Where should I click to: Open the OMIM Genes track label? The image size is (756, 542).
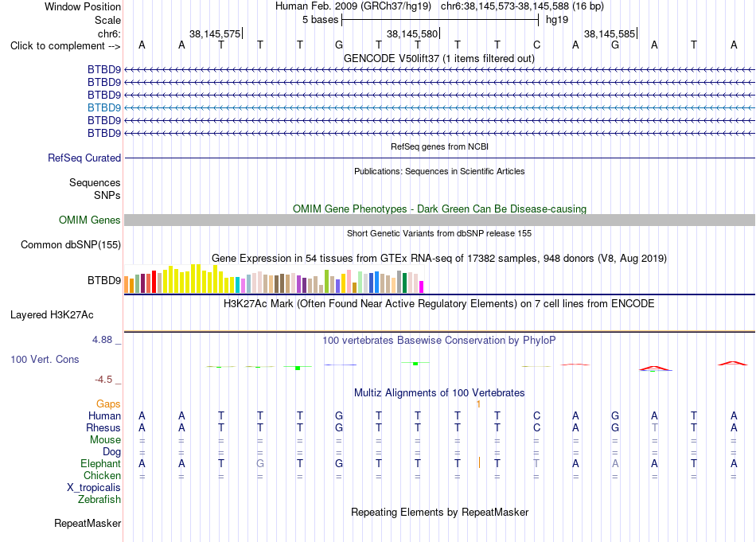click(90, 220)
